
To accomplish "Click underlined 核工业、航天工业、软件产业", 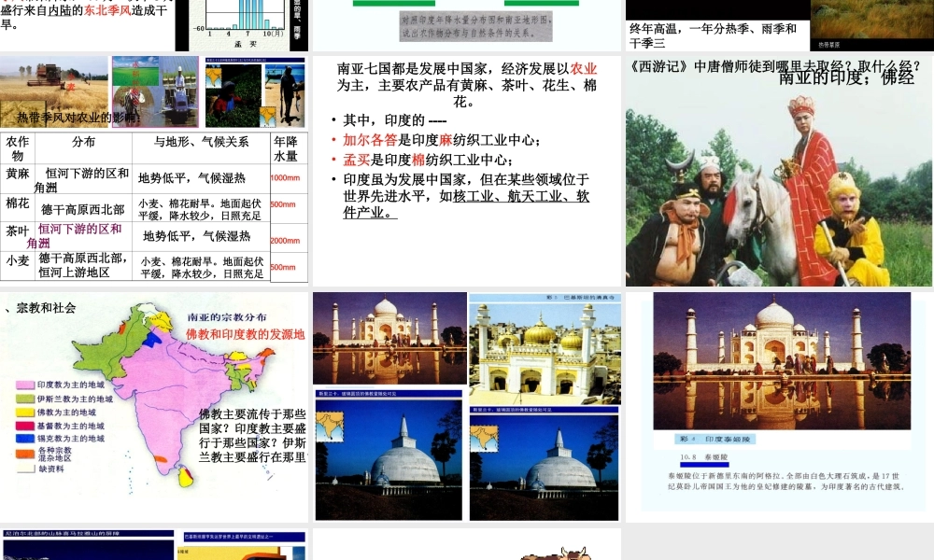I will pyautogui.click(x=466, y=204).
